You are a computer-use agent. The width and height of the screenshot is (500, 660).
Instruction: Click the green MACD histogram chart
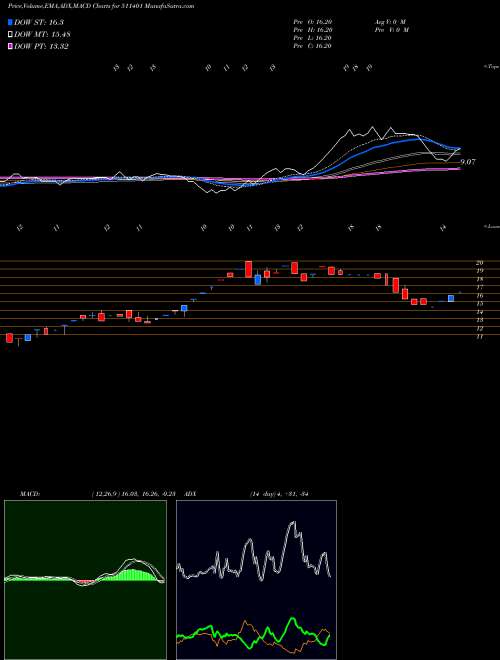(x=85, y=580)
